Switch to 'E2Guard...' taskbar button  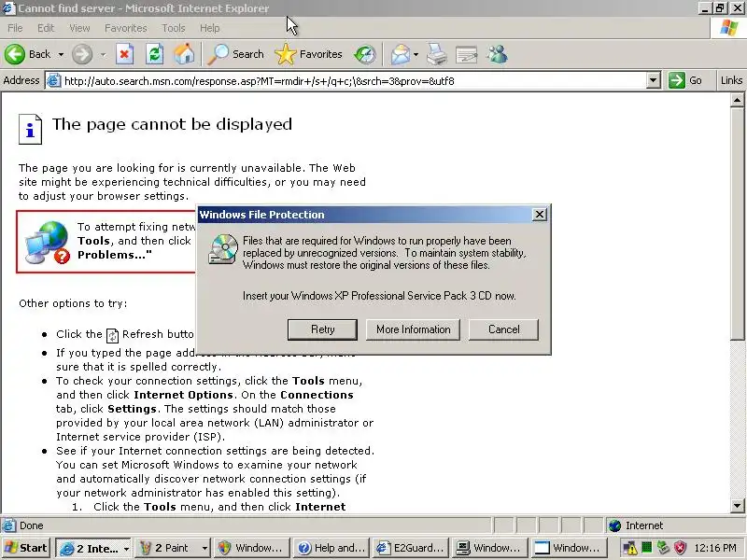[x=409, y=548]
